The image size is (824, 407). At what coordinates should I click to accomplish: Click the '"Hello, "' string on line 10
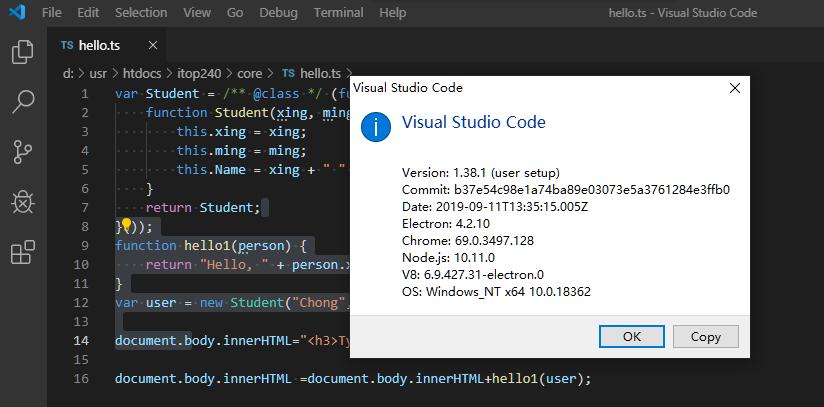point(235,264)
